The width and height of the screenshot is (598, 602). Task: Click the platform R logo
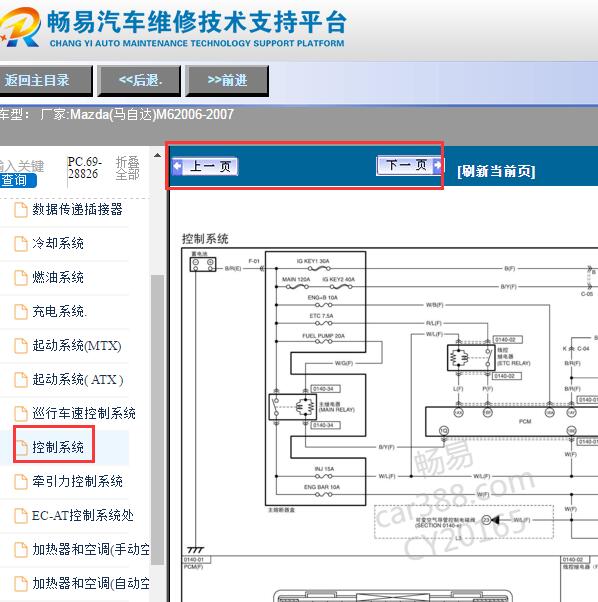pyautogui.click(x=20, y=28)
